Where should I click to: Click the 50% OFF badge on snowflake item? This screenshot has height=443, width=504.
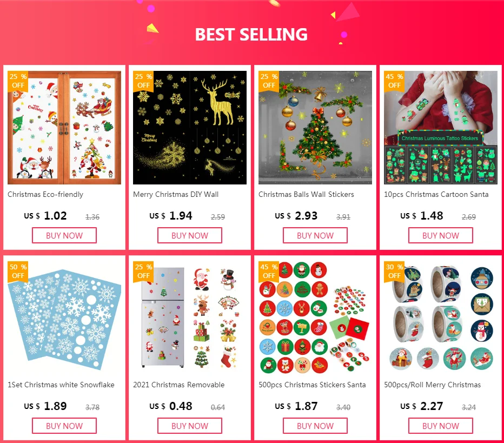pyautogui.click(x=18, y=272)
